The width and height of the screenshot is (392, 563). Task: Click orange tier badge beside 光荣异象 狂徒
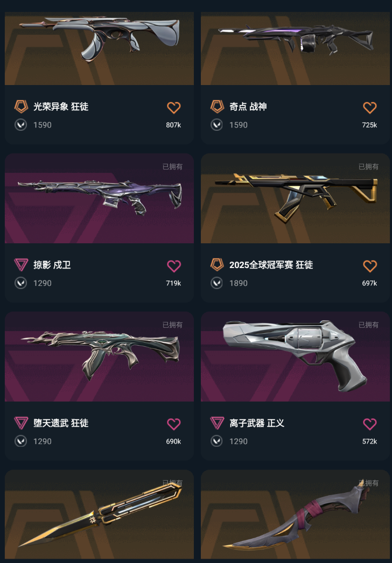(x=21, y=107)
